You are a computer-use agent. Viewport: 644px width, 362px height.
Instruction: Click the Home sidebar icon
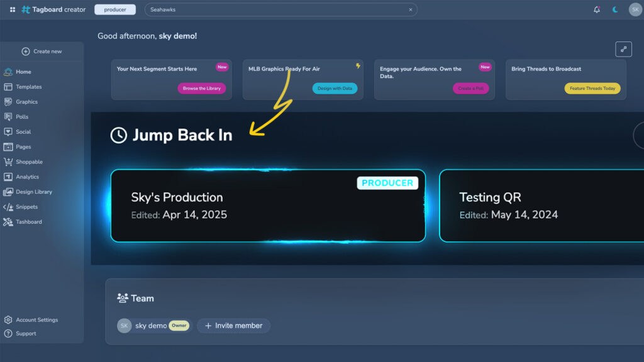pyautogui.click(x=8, y=72)
